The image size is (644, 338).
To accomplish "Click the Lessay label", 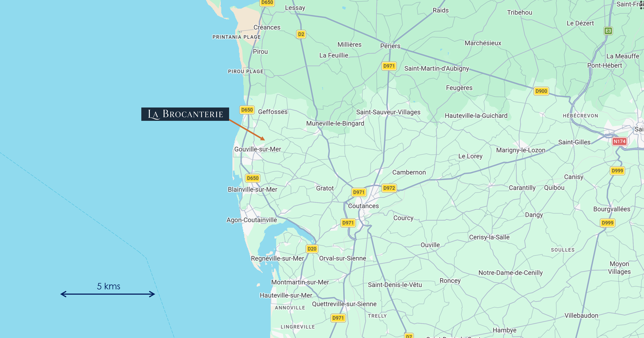I will (295, 8).
